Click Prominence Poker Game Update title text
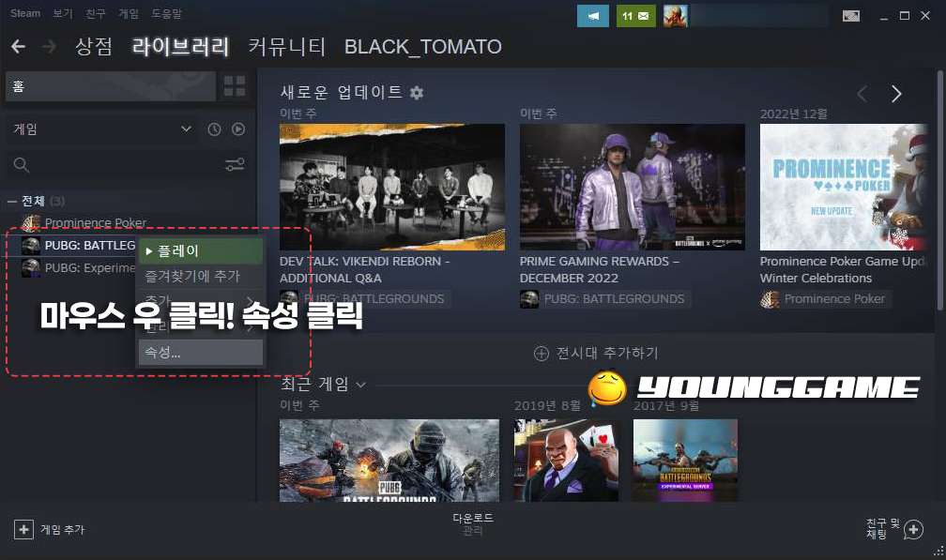The height and width of the screenshot is (560, 946). [842, 269]
